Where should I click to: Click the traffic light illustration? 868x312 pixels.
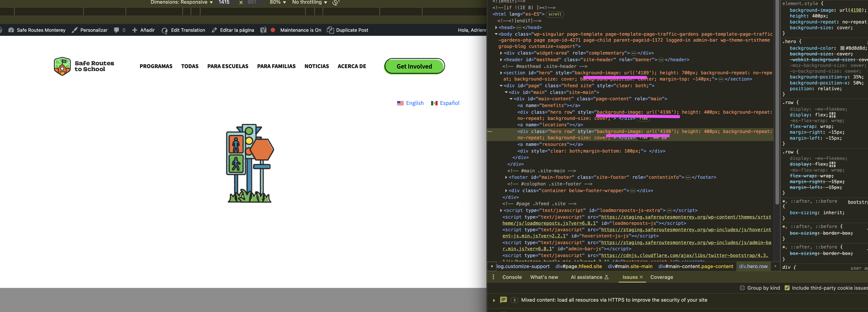pos(250,163)
